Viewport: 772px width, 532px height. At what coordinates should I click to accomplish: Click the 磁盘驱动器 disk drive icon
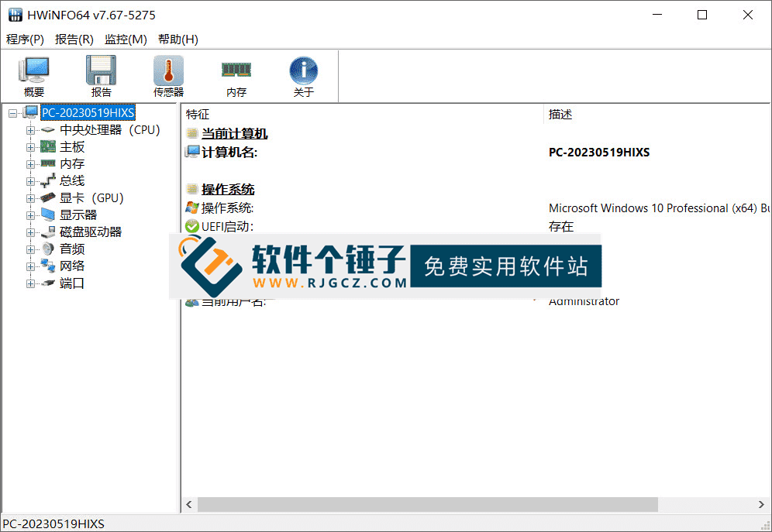click(47, 232)
